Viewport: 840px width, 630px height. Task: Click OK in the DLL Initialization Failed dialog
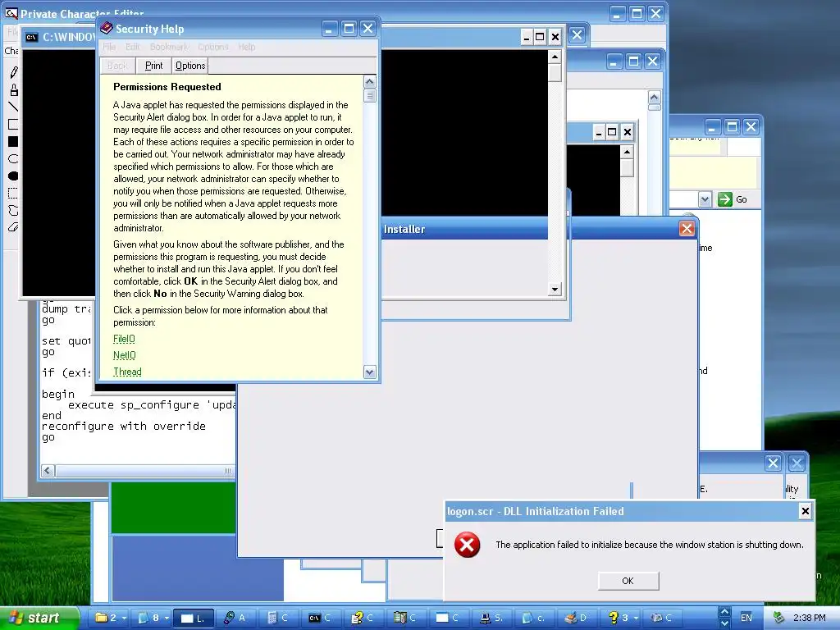pos(628,581)
